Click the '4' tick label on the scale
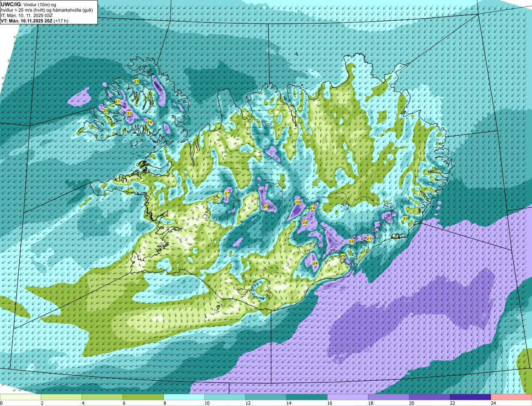The width and height of the screenshot is (532, 406). 83,403
